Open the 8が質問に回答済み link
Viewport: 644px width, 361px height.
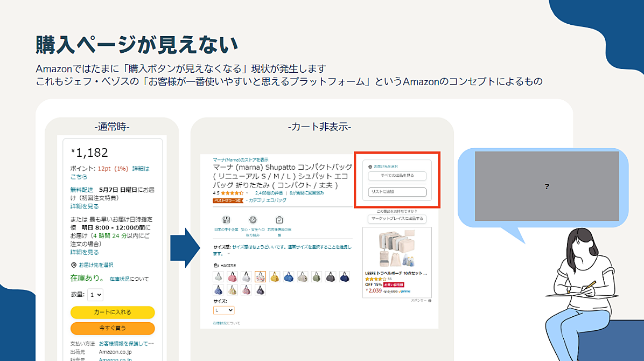click(x=307, y=193)
